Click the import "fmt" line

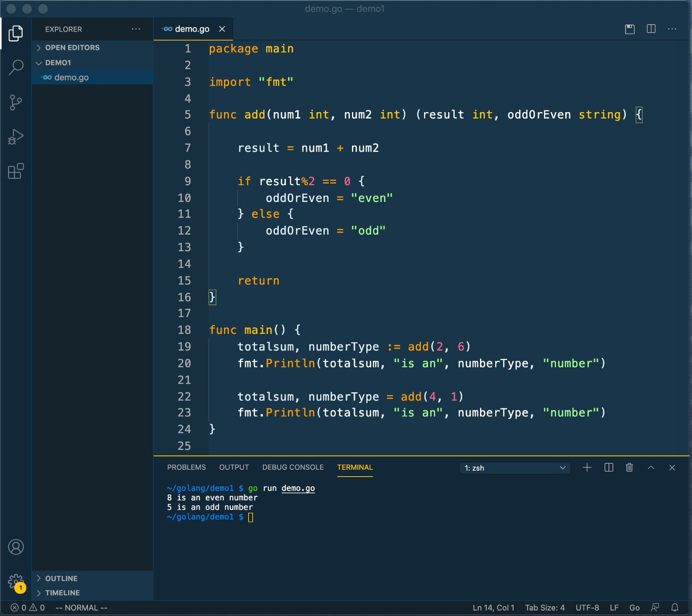click(x=251, y=82)
